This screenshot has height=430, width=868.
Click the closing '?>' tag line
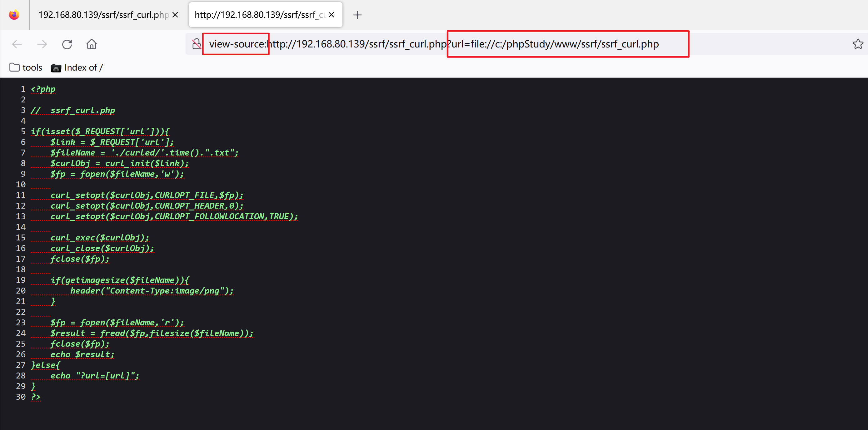point(36,397)
